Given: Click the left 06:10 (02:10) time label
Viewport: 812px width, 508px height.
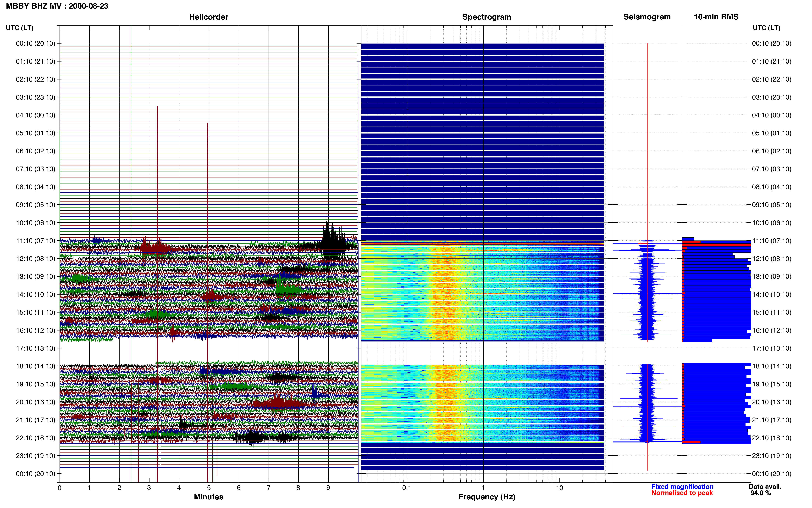Looking at the screenshot, I should tap(36, 151).
